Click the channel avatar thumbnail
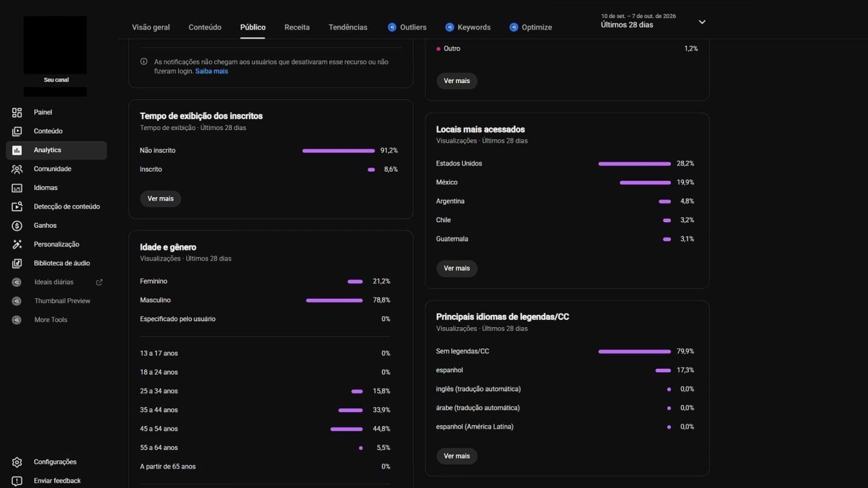The height and width of the screenshot is (488, 868). (x=55, y=45)
